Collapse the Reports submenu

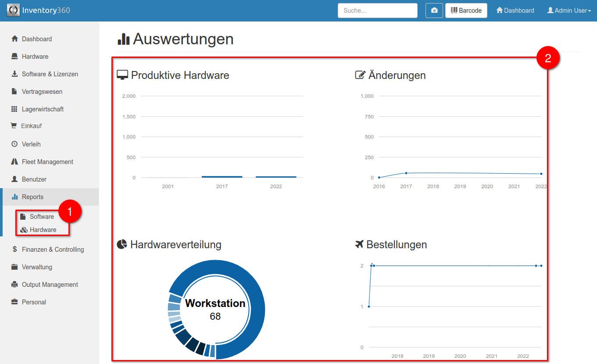click(x=31, y=196)
